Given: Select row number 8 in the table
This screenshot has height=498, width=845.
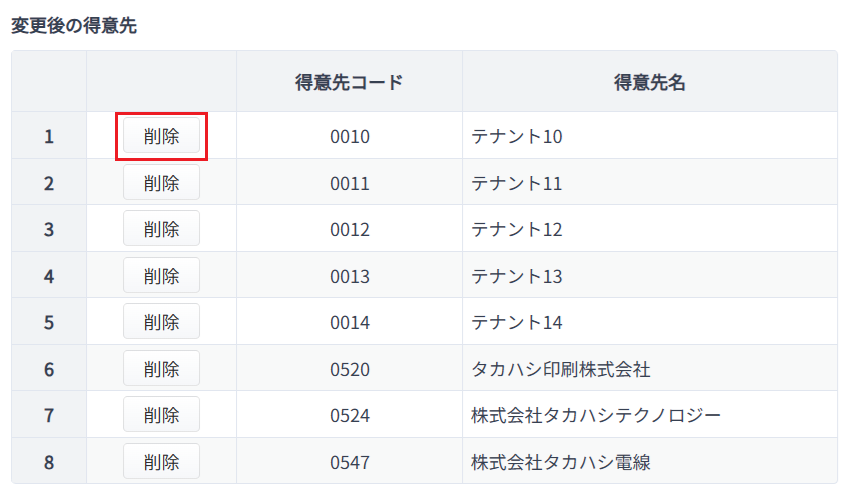Looking at the screenshot, I should click(x=49, y=461).
